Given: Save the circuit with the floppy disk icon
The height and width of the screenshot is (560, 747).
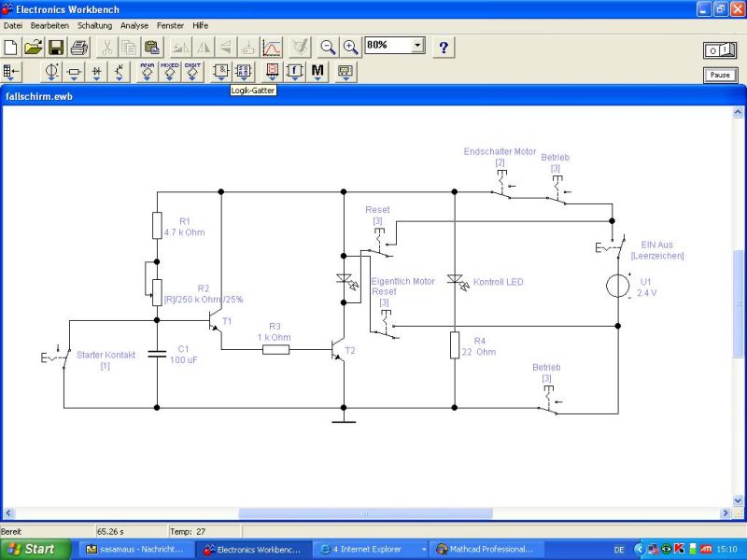Looking at the screenshot, I should point(56,47).
